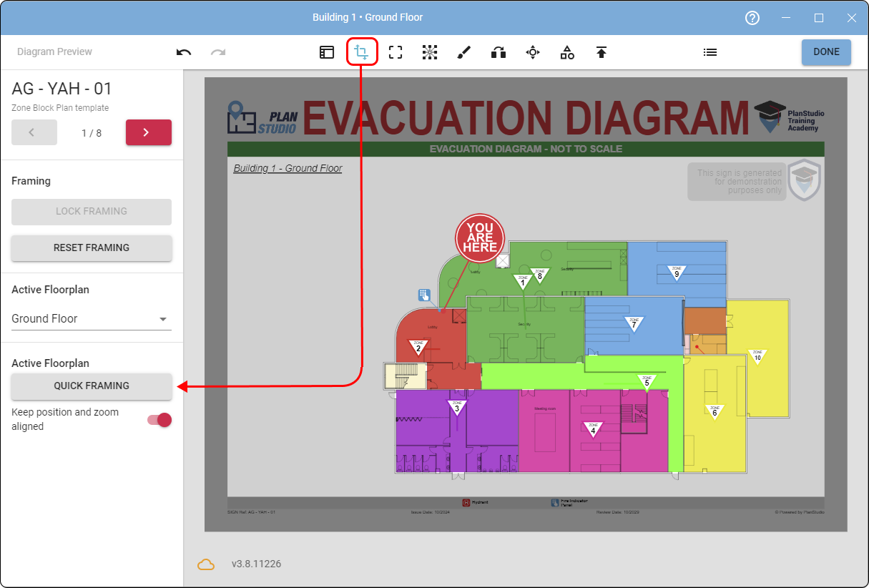Image resolution: width=869 pixels, height=588 pixels.
Task: Click the Diagram Preview label
Action: [54, 52]
